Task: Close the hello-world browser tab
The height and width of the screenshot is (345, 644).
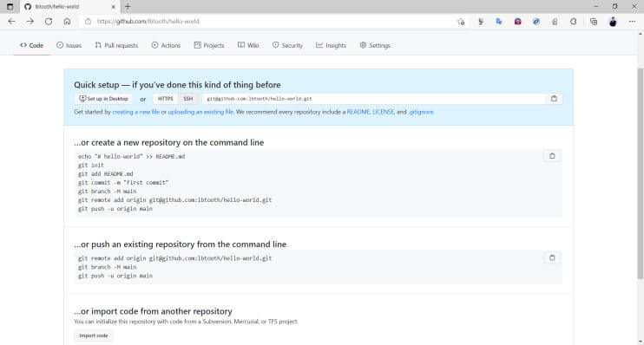Action: (x=114, y=7)
